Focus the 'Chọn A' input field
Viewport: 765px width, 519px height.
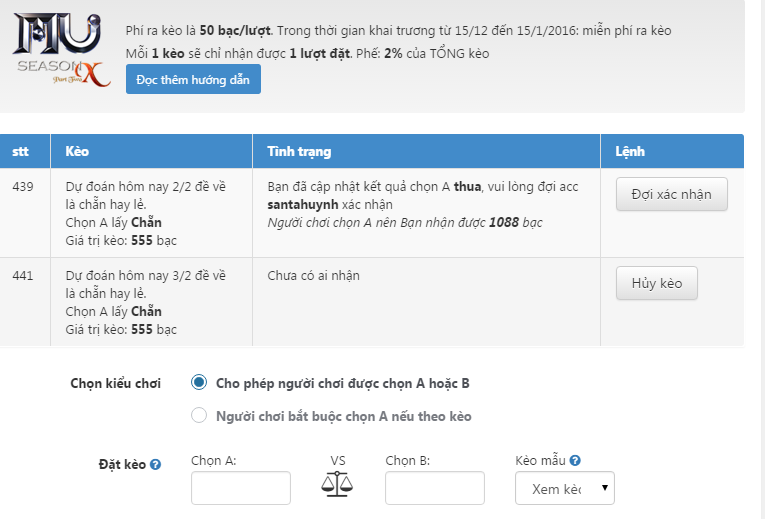click(x=241, y=488)
